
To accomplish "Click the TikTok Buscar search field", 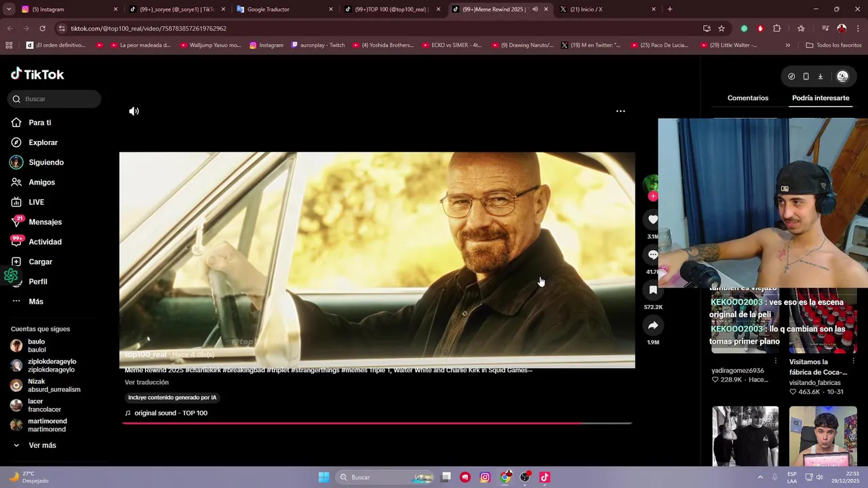I will (x=54, y=99).
